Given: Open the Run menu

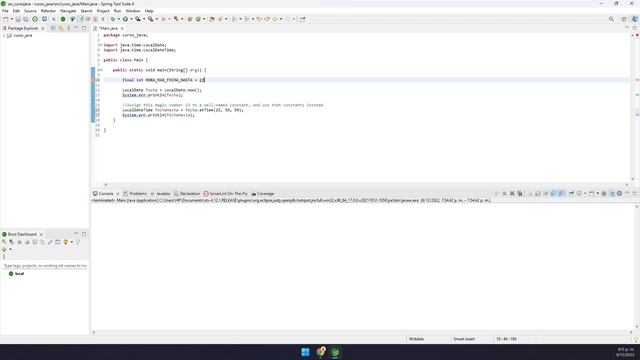Looking at the screenshot, I should 118,11.
